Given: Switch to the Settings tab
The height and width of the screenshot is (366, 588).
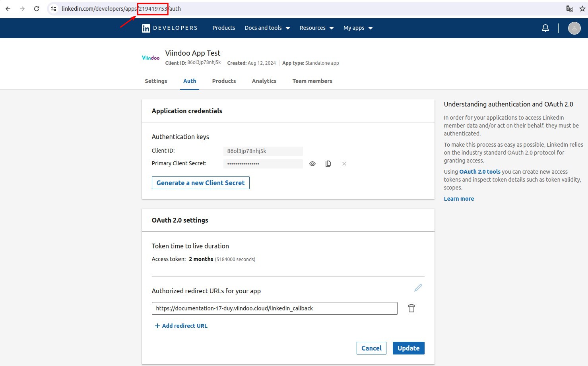Looking at the screenshot, I should (156, 81).
